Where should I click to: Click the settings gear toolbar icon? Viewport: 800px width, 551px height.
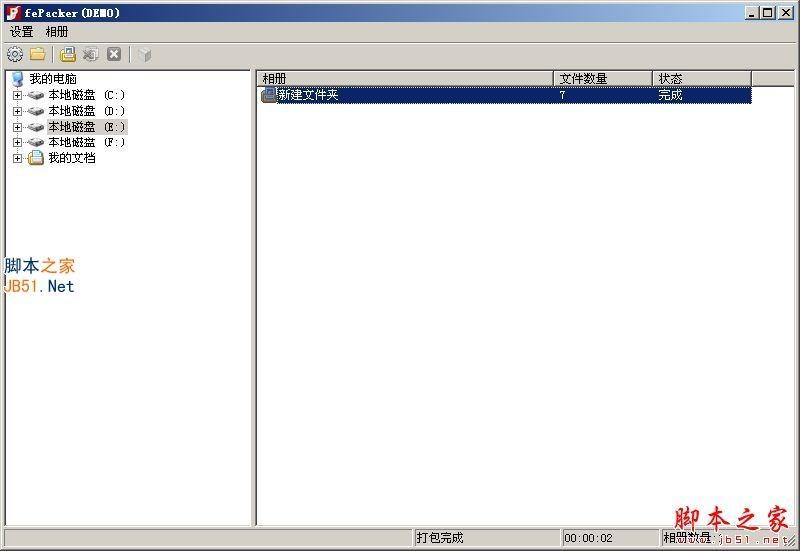pyautogui.click(x=15, y=54)
